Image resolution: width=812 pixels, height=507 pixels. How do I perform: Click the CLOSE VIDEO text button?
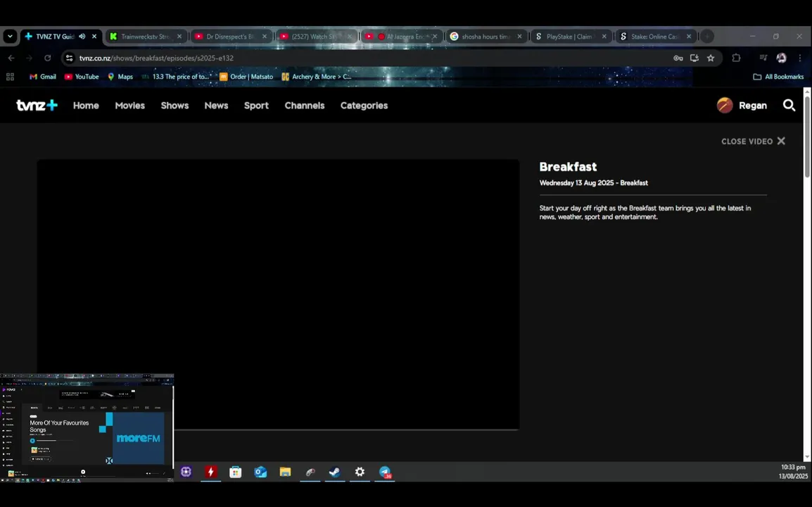tap(747, 141)
